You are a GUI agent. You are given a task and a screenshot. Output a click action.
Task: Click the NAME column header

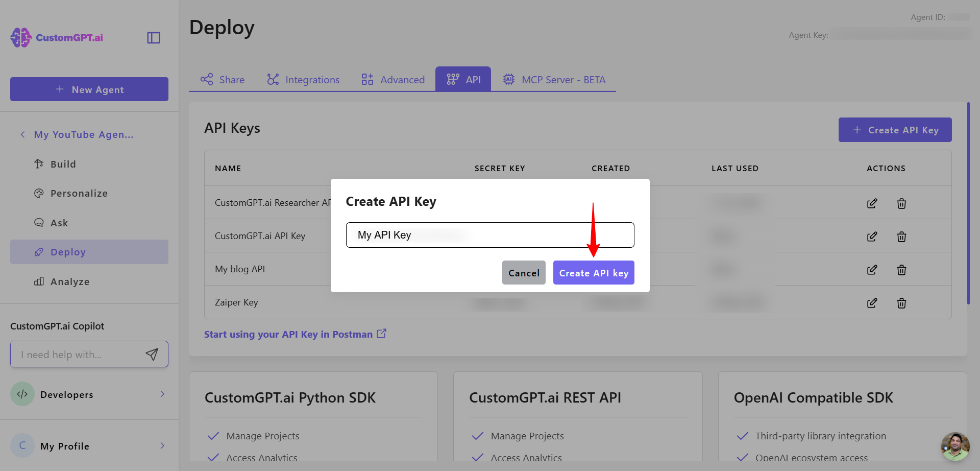click(228, 169)
